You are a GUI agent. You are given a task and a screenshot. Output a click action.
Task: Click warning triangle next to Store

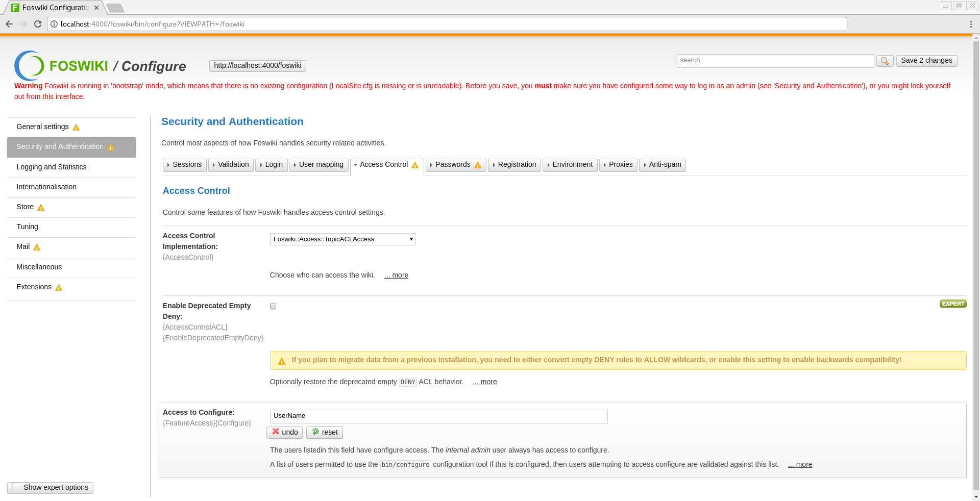click(x=41, y=207)
